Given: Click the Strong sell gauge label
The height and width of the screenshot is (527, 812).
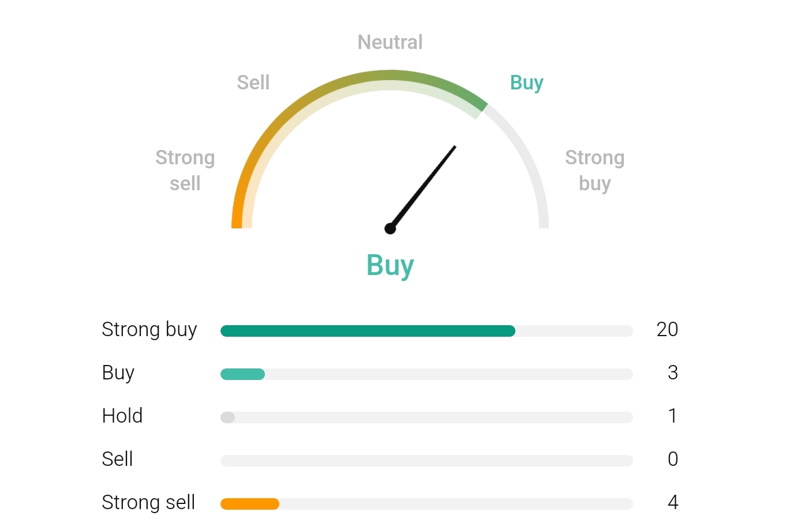Looking at the screenshot, I should [x=185, y=170].
